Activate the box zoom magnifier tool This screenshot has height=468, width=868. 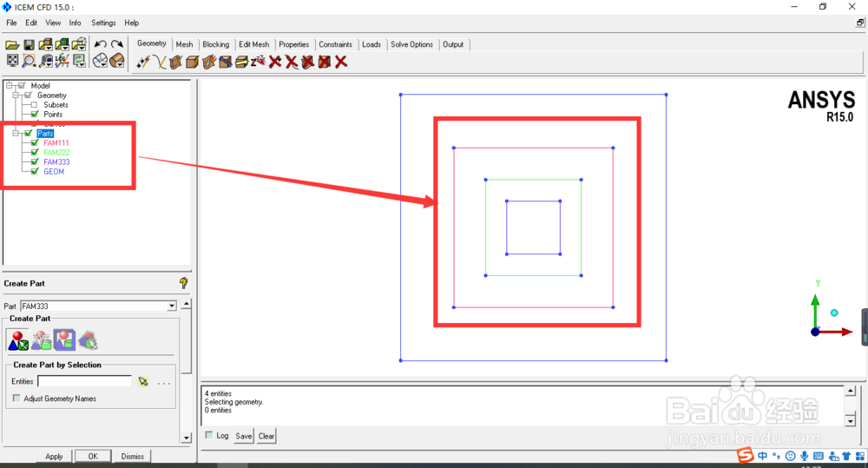pyautogui.click(x=29, y=61)
